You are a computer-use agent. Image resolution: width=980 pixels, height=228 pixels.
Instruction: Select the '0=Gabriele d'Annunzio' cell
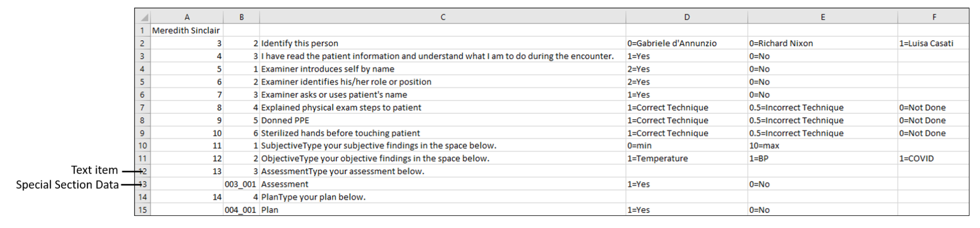[x=687, y=43]
